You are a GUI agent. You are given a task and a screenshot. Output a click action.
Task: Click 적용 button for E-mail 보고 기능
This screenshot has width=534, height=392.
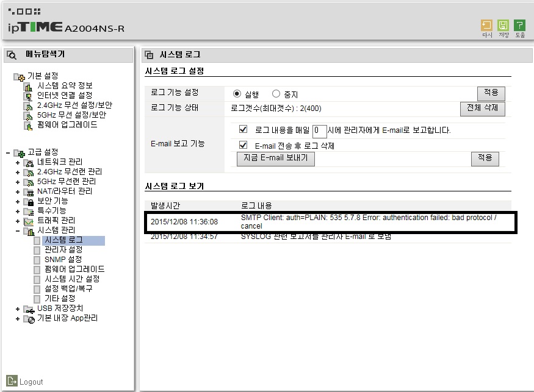485,159
